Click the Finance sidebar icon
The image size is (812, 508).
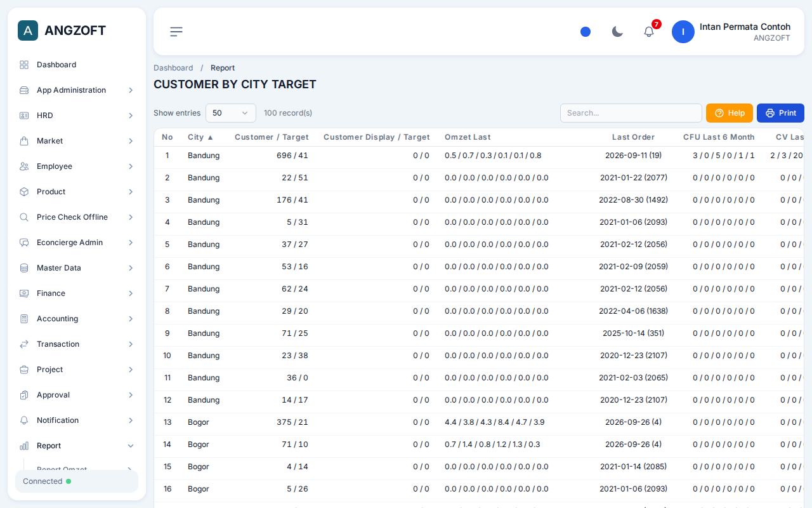[x=24, y=293]
